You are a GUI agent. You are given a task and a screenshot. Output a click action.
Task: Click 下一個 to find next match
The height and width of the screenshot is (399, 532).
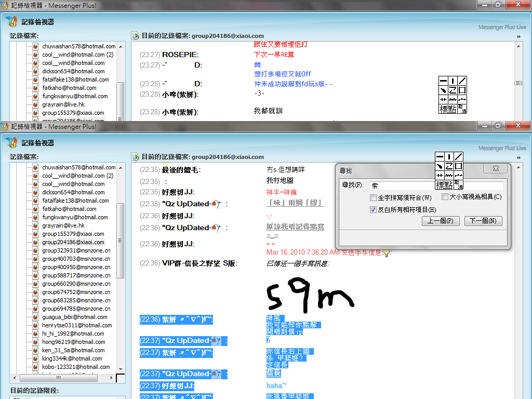pos(483,221)
